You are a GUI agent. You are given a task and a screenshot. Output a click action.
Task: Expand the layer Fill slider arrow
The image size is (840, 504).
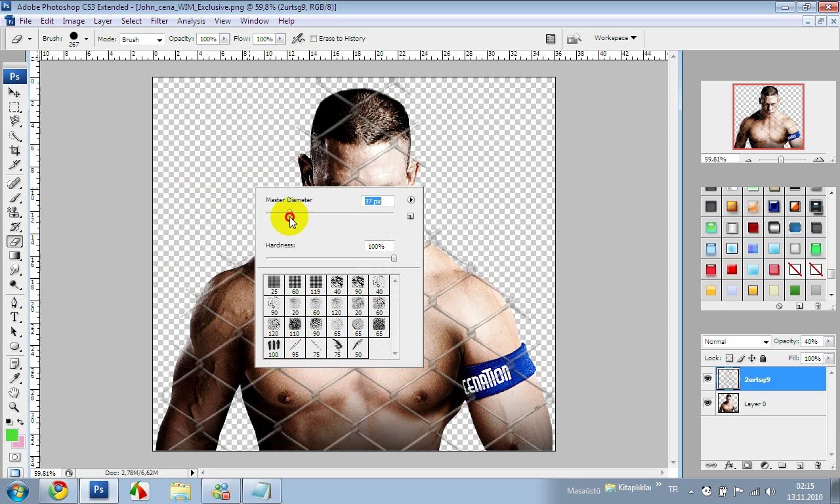pos(829,358)
